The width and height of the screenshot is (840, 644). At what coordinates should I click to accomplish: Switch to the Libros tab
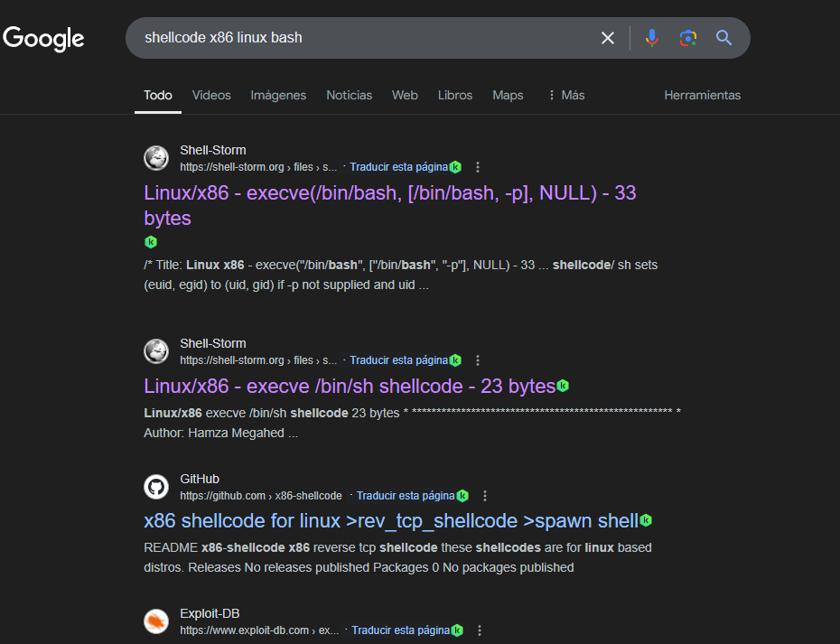pos(455,96)
